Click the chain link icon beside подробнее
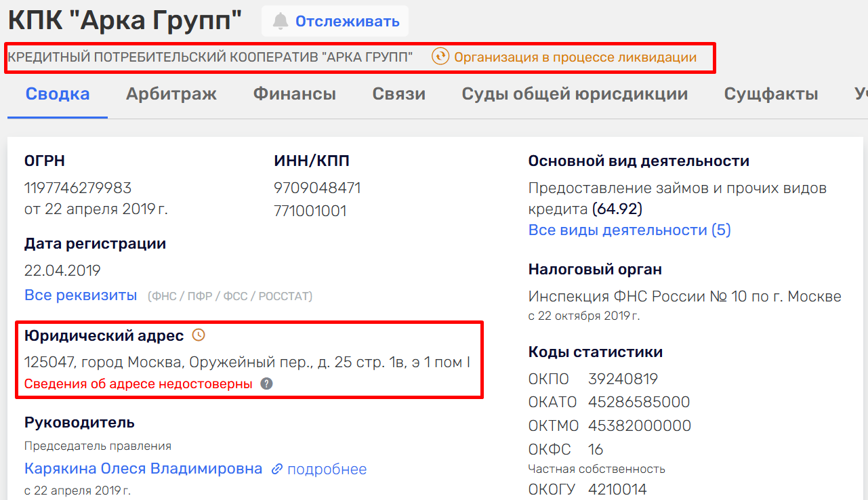Image resolution: width=868 pixels, height=500 pixels. [276, 469]
